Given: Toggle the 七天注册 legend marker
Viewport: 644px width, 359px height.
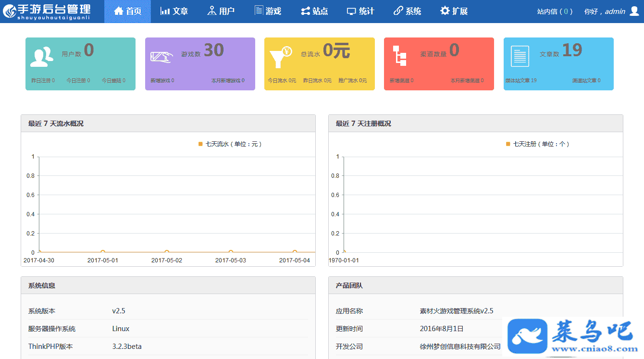Looking at the screenshot, I should click(x=508, y=144).
